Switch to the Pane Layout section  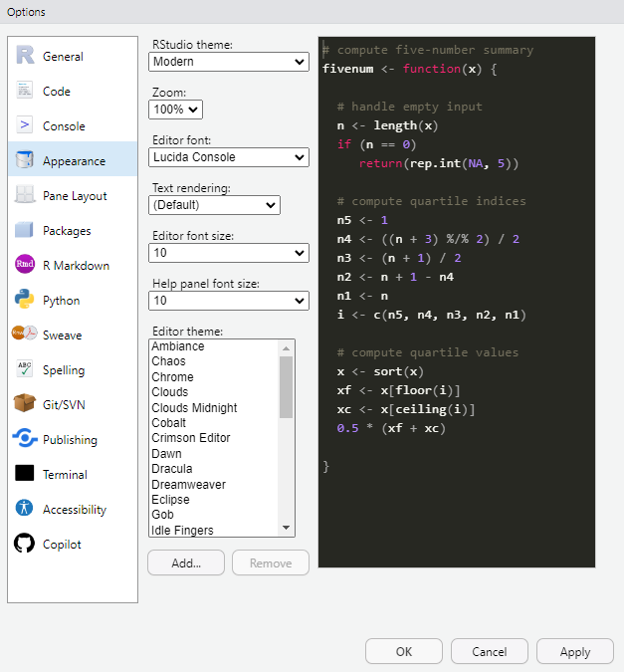click(74, 196)
